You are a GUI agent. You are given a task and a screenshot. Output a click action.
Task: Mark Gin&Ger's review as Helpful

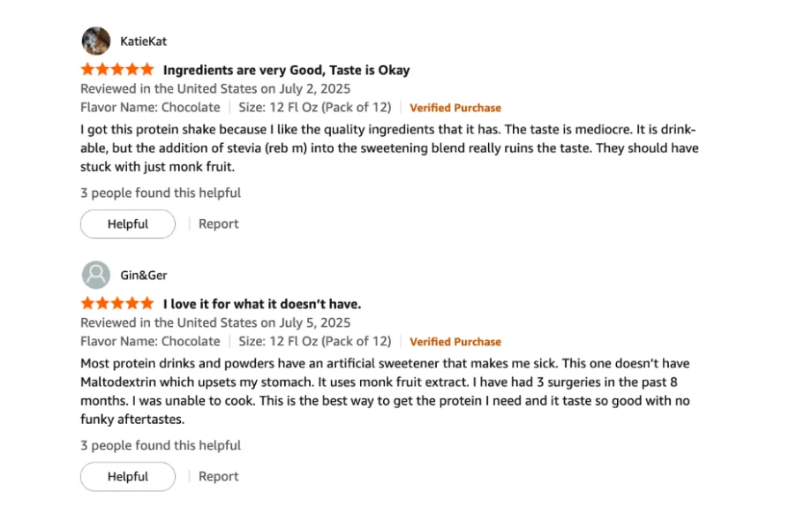[127, 476]
